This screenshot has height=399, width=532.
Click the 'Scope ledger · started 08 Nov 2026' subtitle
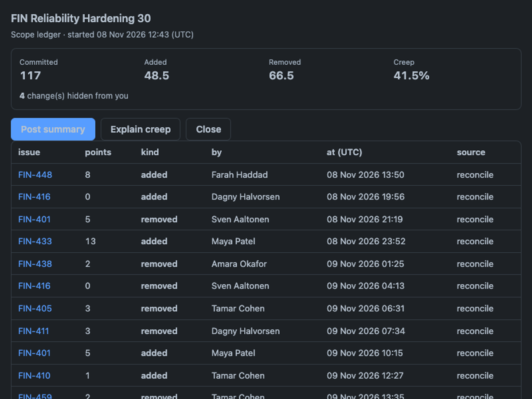[102, 35]
